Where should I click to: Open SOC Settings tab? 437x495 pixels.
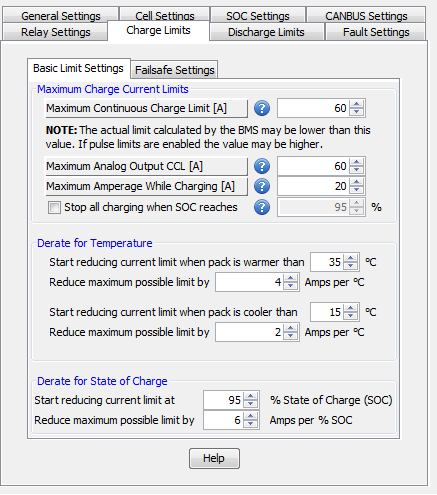point(258,16)
